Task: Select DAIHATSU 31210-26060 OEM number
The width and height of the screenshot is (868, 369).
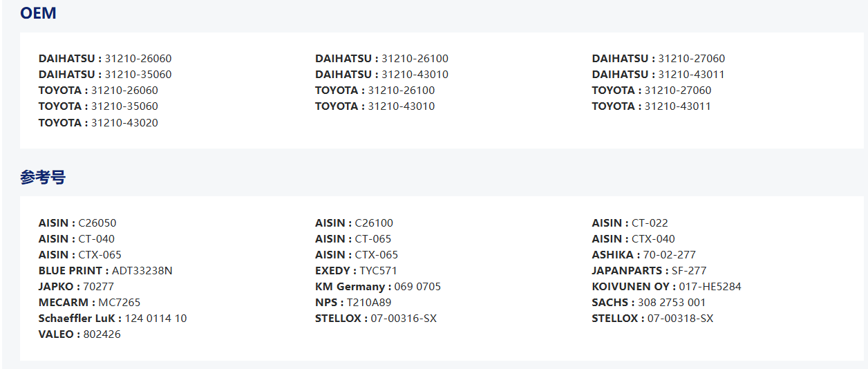Action: coord(105,59)
